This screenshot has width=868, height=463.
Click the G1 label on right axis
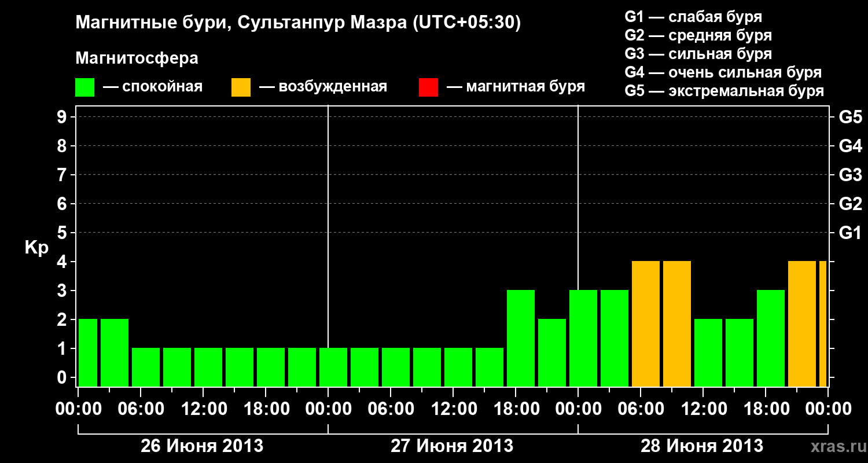coord(850,233)
